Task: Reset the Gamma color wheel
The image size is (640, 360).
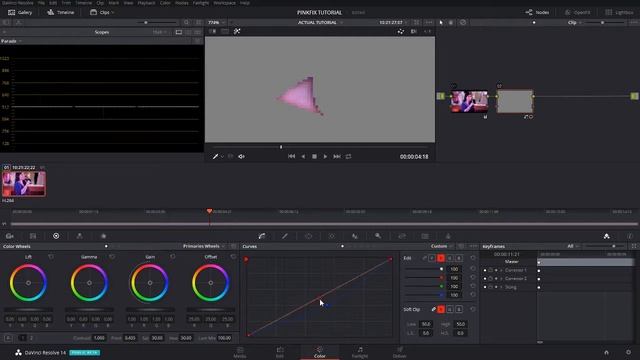Action: coord(112,257)
